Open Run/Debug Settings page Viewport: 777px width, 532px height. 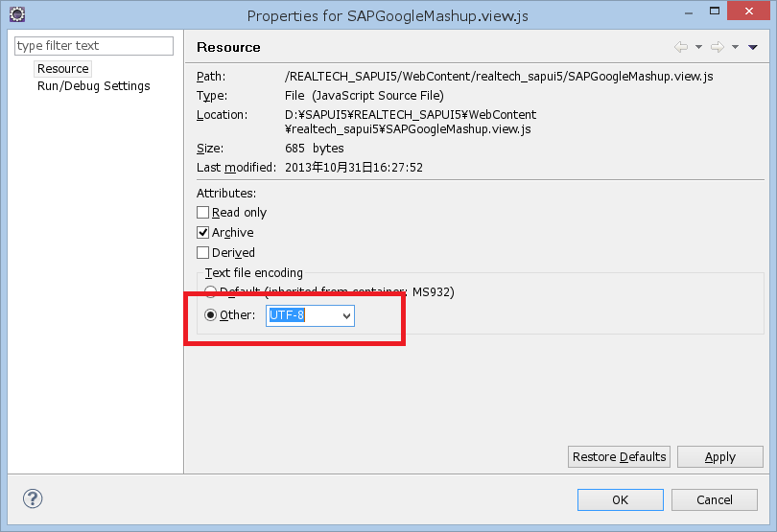94,85
